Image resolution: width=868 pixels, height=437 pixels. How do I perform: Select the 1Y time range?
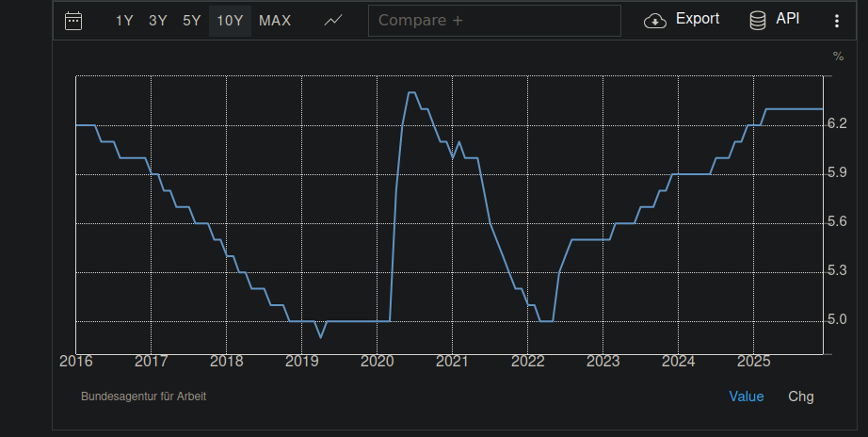(124, 21)
